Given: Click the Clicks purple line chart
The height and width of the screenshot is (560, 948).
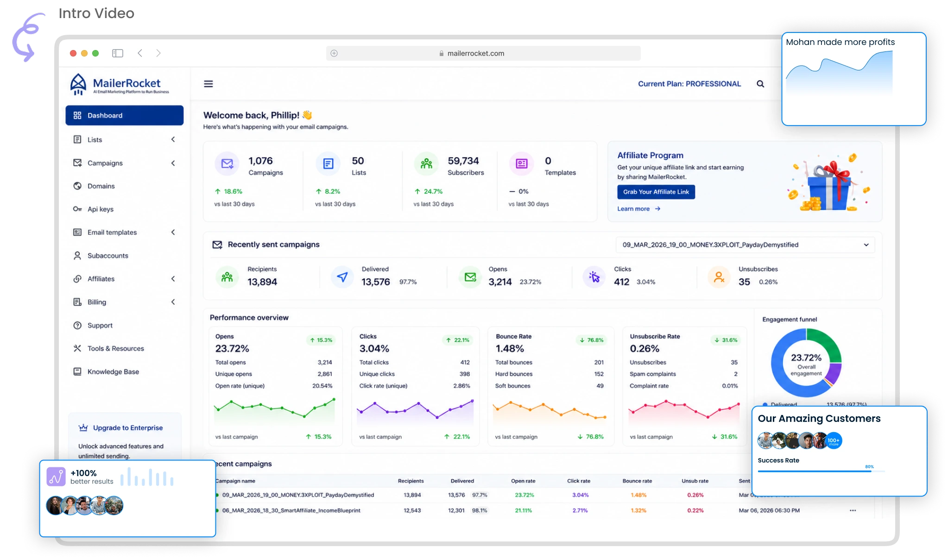Looking at the screenshot, I should point(415,410).
